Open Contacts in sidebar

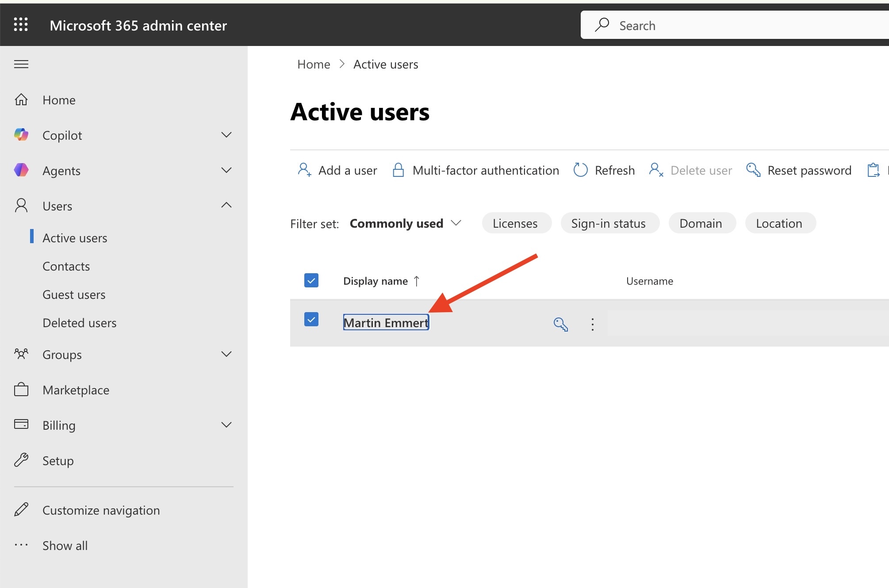[66, 266]
